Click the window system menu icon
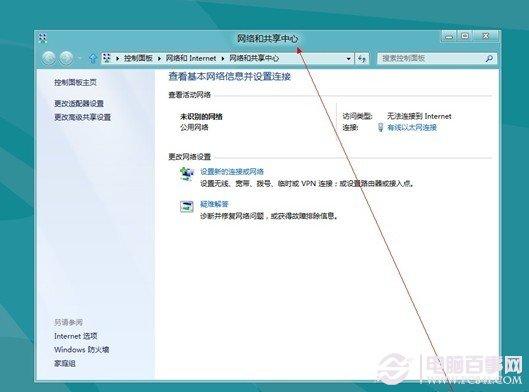This screenshot has height=392, width=529. pyautogui.click(x=43, y=38)
